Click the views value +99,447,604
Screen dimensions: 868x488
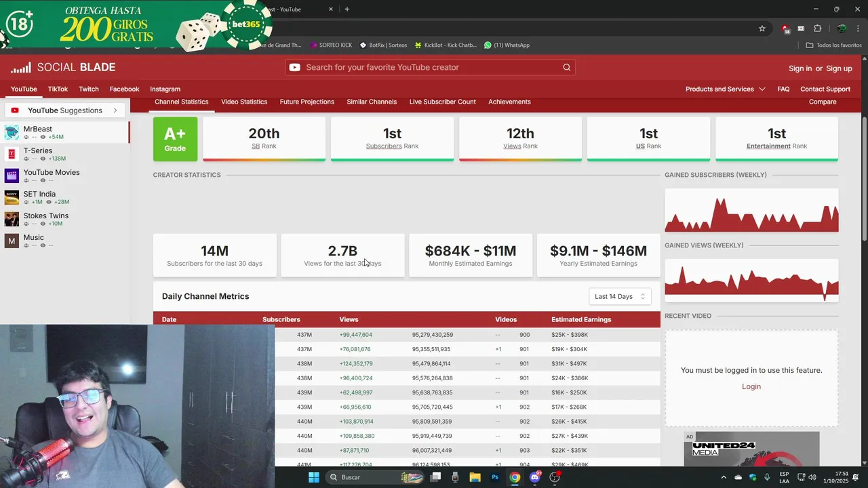click(356, 335)
